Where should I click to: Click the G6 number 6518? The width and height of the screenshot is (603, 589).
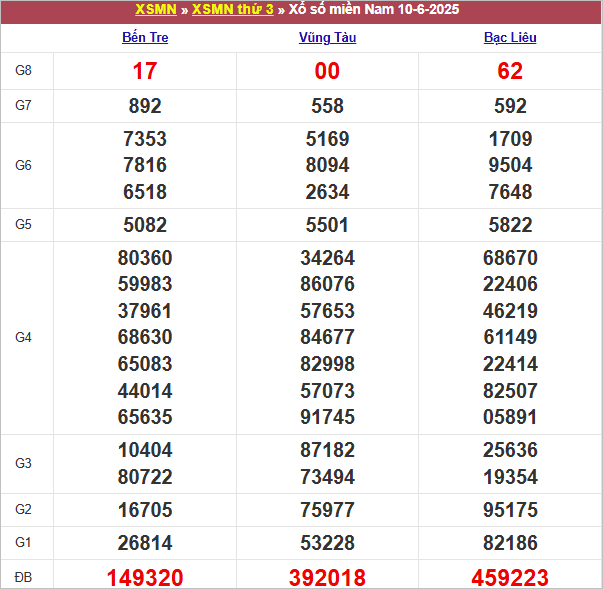click(145, 192)
